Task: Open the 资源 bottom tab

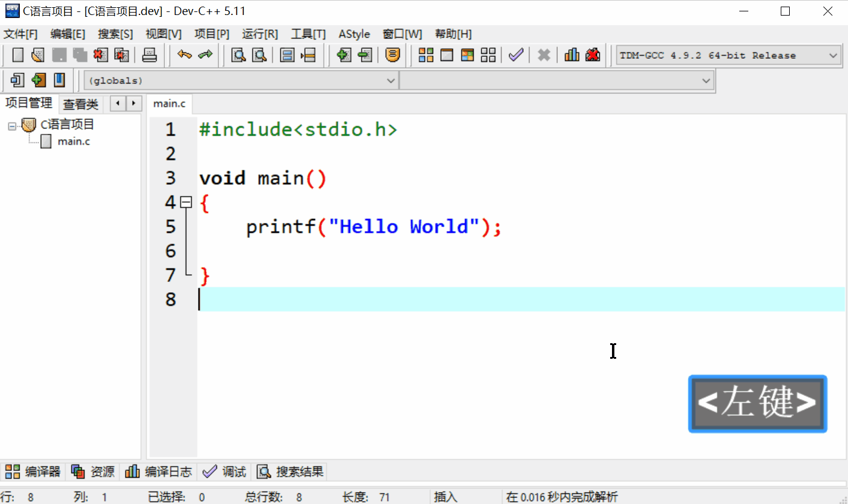Action: [93, 472]
